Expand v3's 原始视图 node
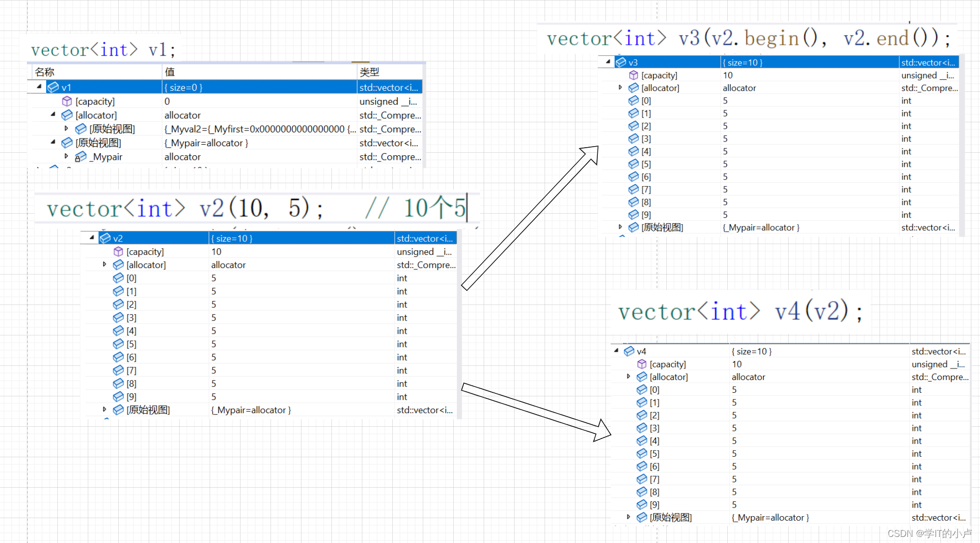The image size is (980, 543). pos(620,227)
